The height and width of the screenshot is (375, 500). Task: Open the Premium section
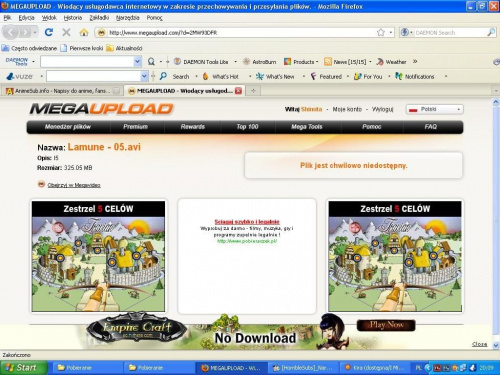tap(135, 127)
